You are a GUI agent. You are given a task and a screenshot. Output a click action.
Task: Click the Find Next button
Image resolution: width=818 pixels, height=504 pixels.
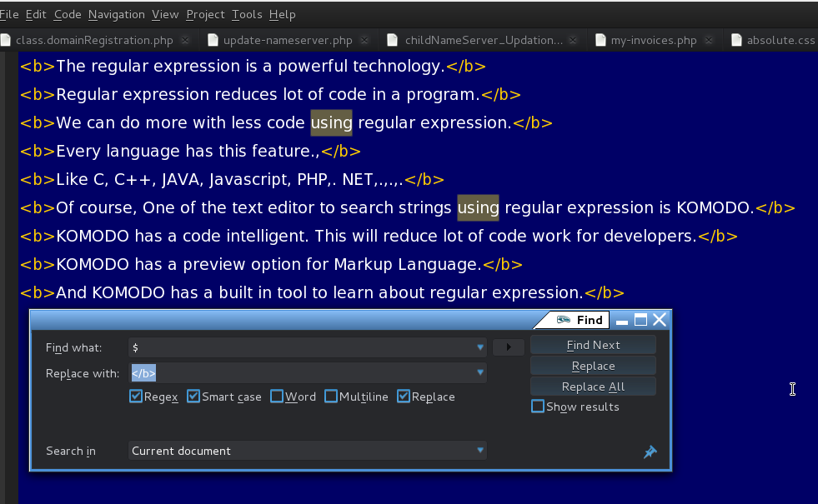coord(593,345)
